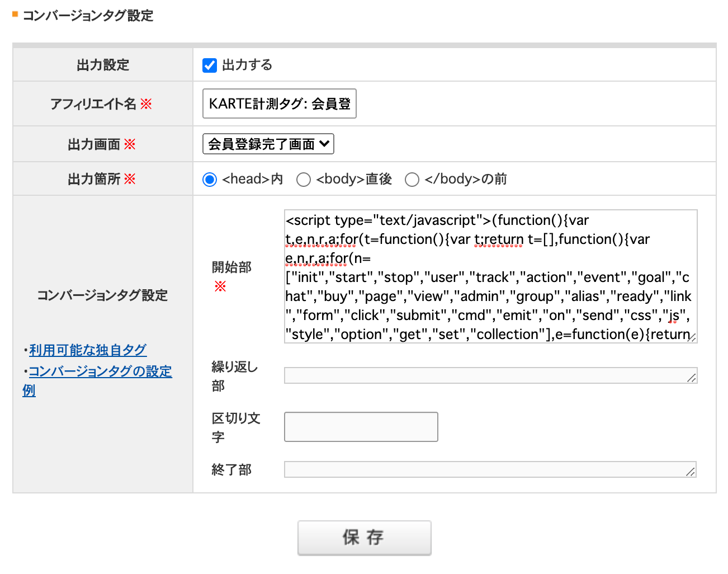
Task: Click the 開始部 field label
Action: click(231, 267)
